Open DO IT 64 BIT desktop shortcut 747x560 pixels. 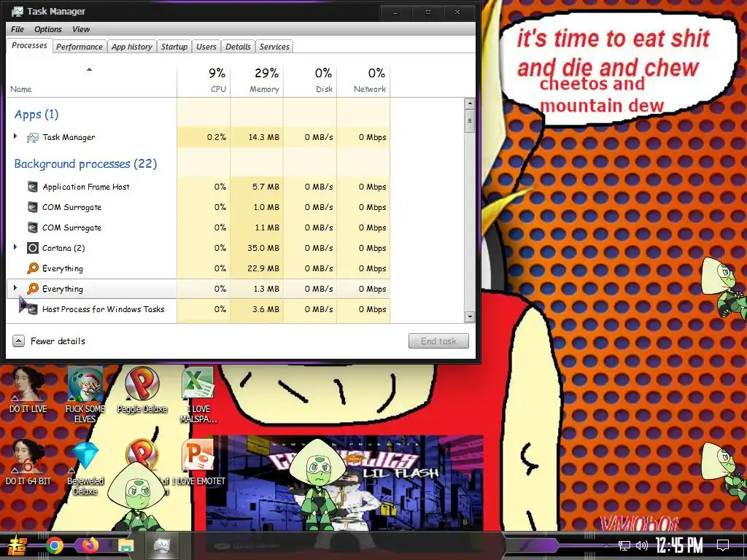point(28,462)
